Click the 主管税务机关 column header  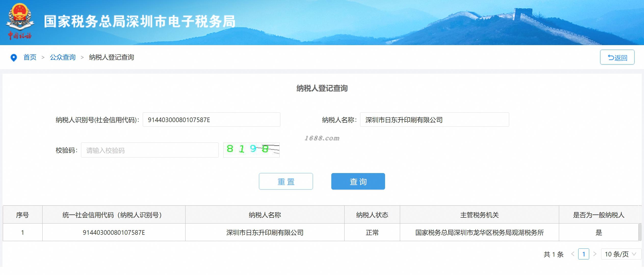479,215
